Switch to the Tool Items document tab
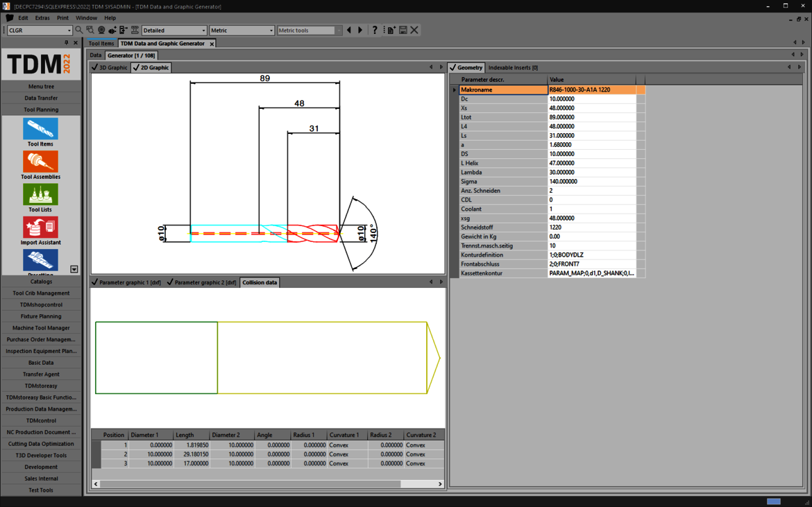 [101, 44]
